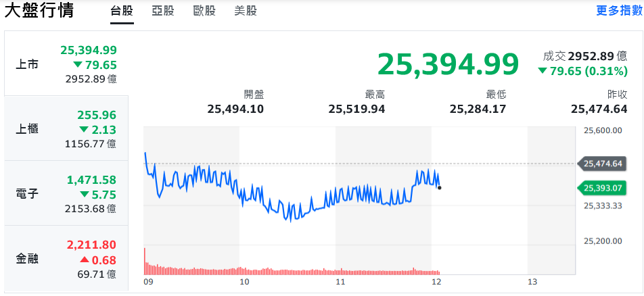644x296 pixels.
Task: Select the 歐股 tab
Action: click(204, 11)
